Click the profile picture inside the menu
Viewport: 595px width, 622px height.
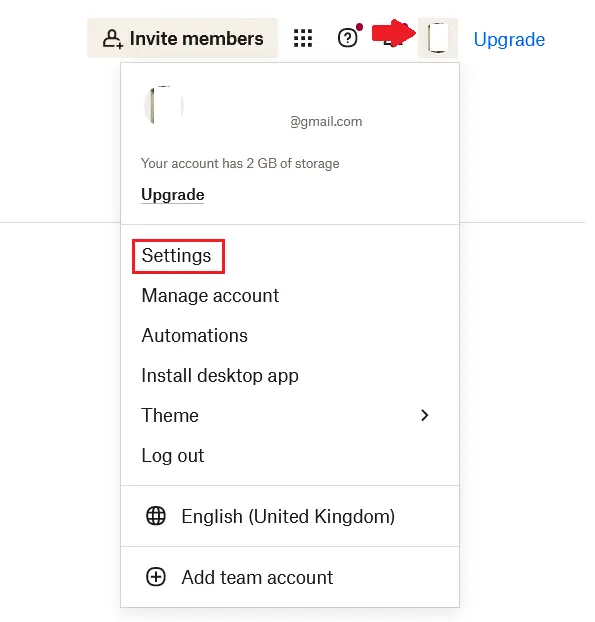[x=164, y=105]
